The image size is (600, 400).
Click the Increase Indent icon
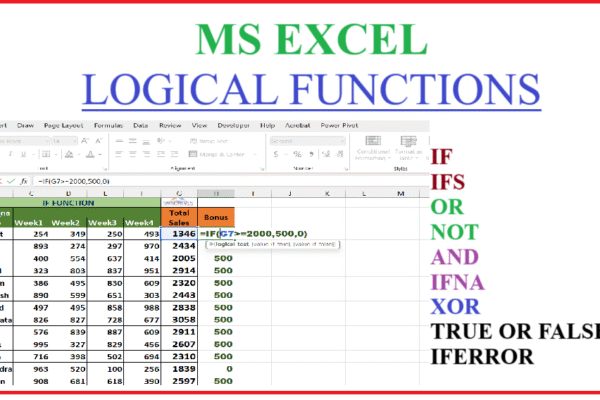[174, 154]
